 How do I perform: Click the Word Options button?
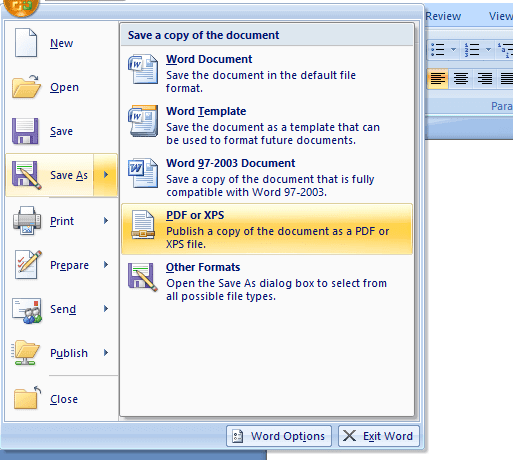coord(279,436)
